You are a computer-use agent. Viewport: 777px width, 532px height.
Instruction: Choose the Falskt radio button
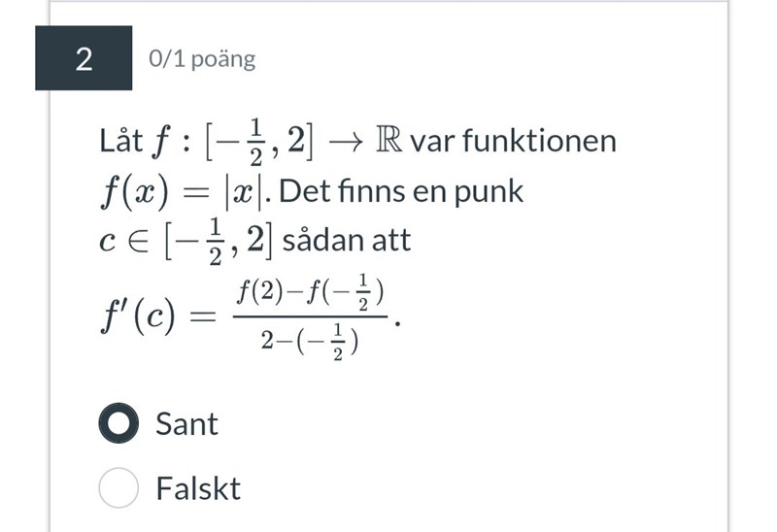[x=118, y=488]
